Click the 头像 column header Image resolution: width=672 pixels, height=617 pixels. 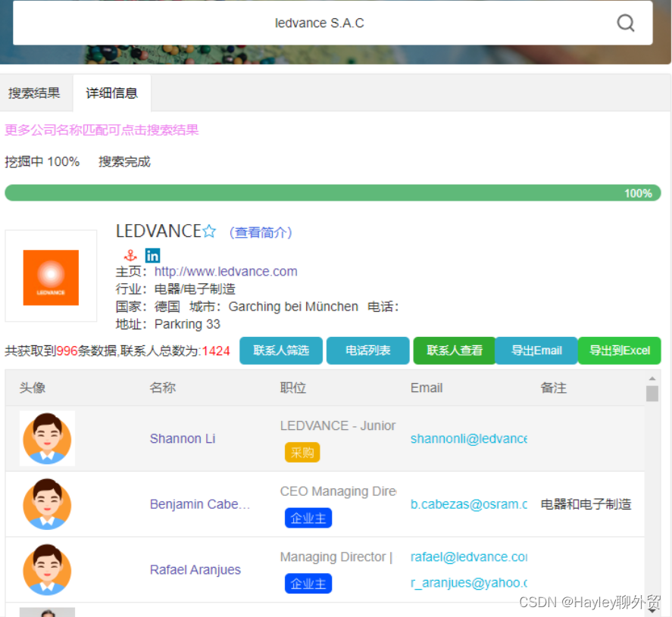click(x=32, y=388)
